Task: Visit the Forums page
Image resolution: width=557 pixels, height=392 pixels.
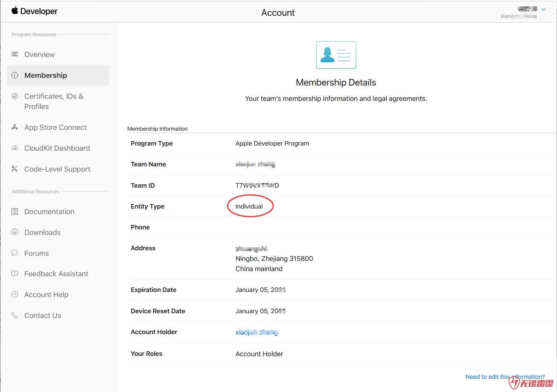Action: point(37,253)
